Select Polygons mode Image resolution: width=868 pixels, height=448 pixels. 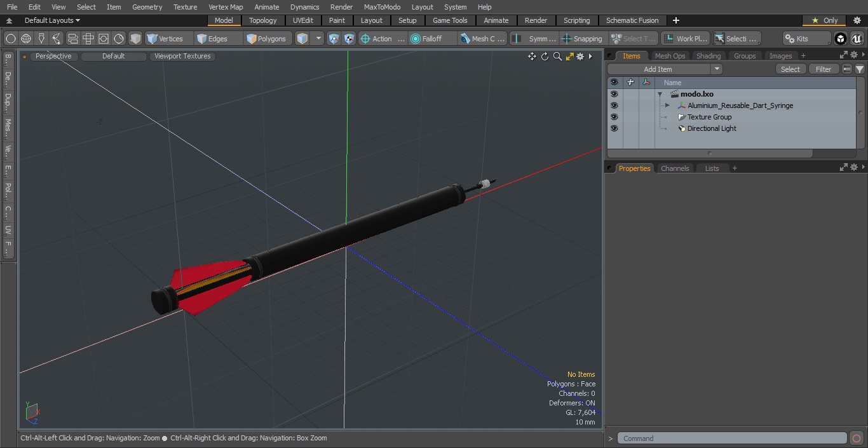[268, 39]
